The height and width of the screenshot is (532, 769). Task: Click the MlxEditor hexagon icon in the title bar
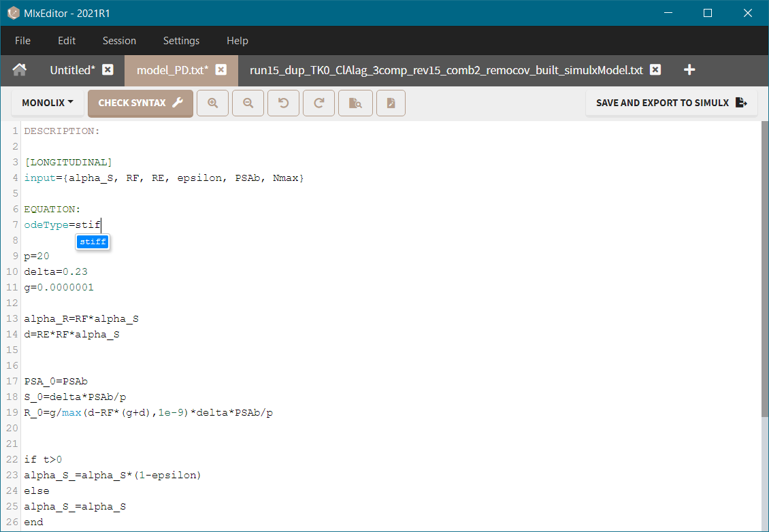pos(12,13)
